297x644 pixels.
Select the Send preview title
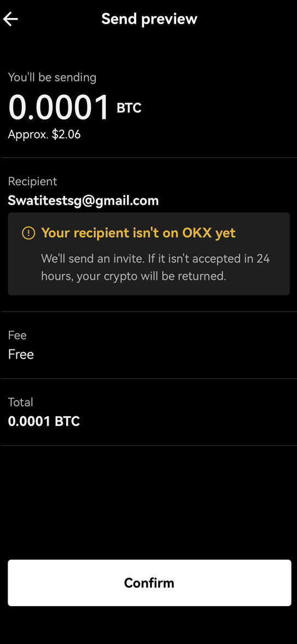(149, 19)
